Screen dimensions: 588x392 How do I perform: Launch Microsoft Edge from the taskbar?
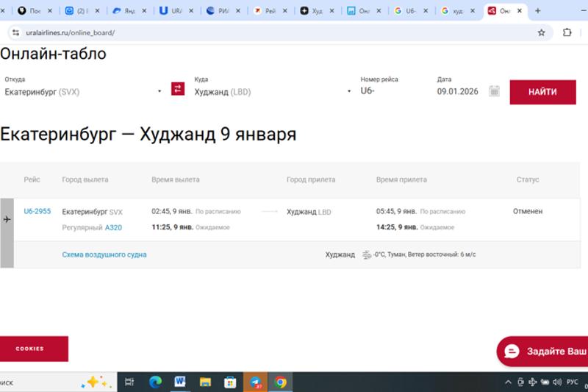(155, 382)
